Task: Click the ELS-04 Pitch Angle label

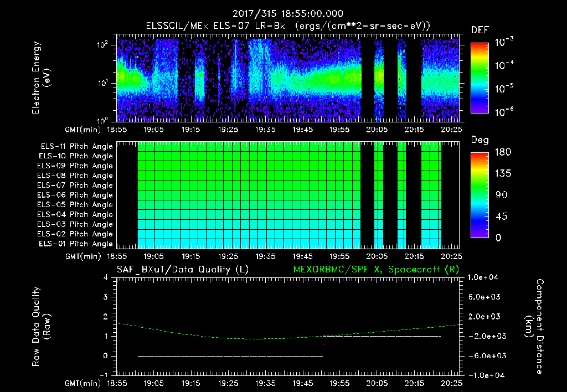Action: [75, 214]
